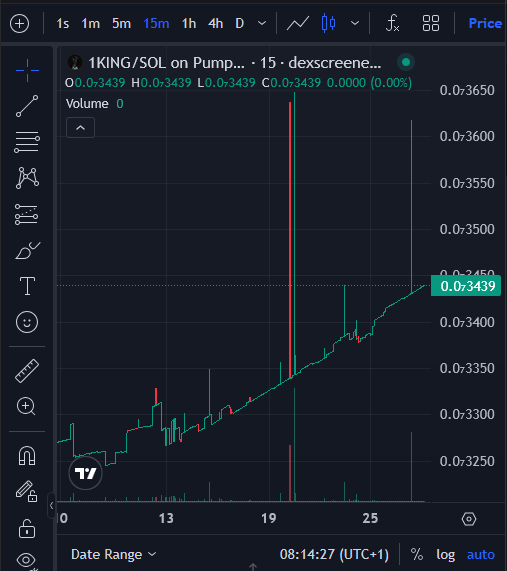Open chart axis settings hexagon icon
The height and width of the screenshot is (571, 507).
tap(469, 519)
